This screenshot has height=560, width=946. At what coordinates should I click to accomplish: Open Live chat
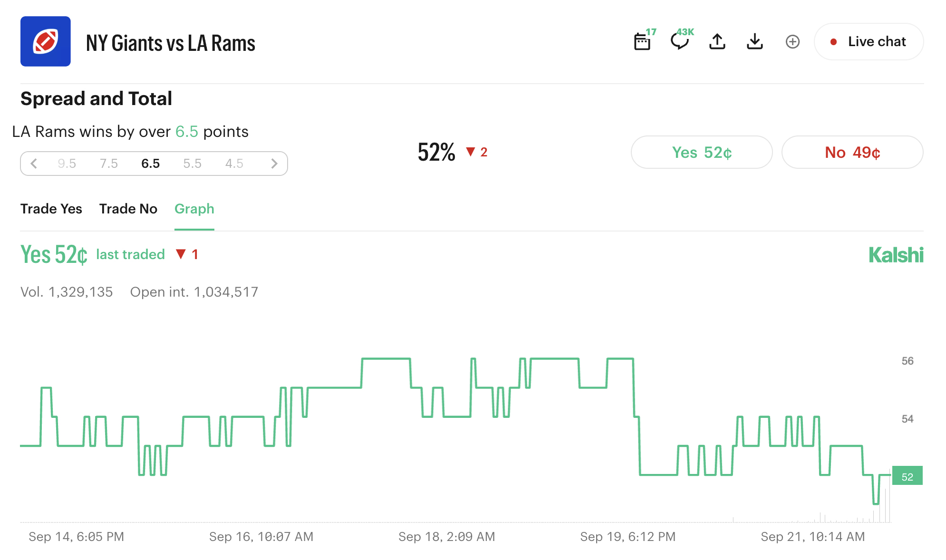pos(869,42)
